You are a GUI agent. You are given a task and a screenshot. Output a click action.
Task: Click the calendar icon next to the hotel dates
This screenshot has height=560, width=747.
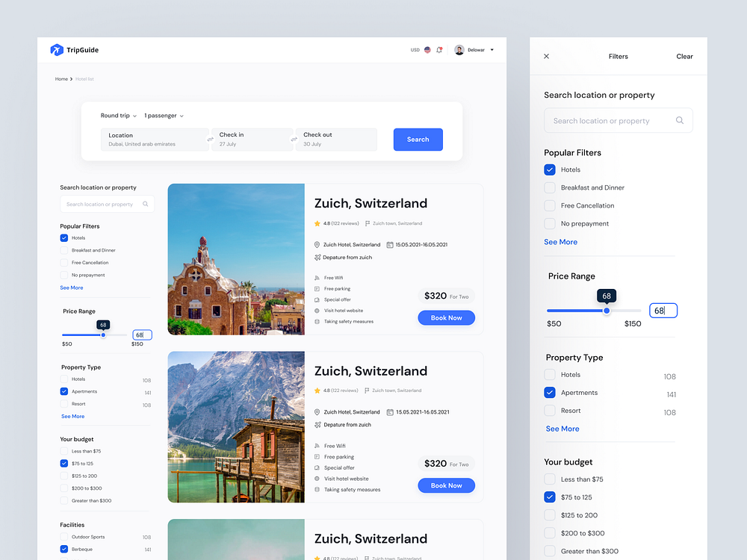[389, 244]
